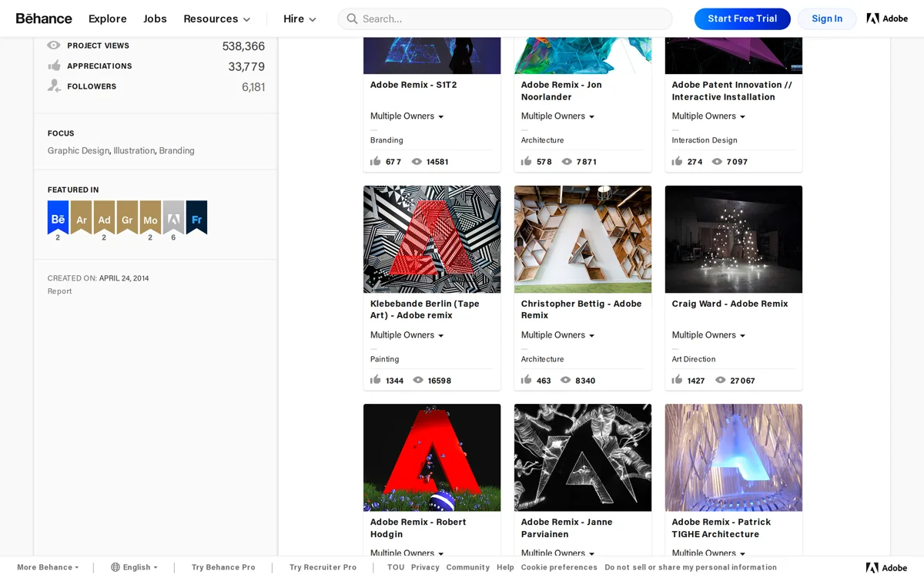Open the Privacy footer link

[425, 567]
